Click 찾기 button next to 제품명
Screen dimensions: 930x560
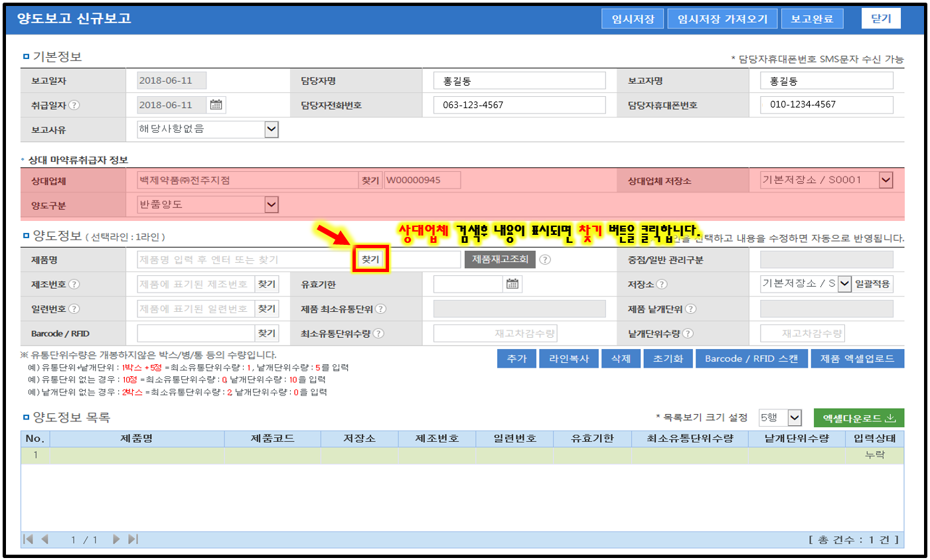pos(370,259)
